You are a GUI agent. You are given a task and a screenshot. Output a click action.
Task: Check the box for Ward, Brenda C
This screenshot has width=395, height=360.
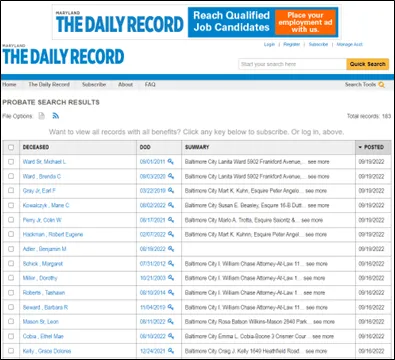[11, 176]
